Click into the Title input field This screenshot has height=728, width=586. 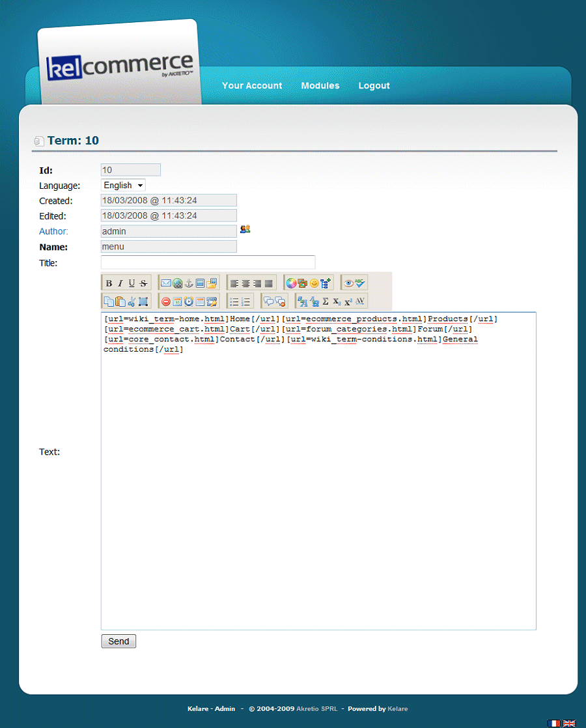pos(208,262)
